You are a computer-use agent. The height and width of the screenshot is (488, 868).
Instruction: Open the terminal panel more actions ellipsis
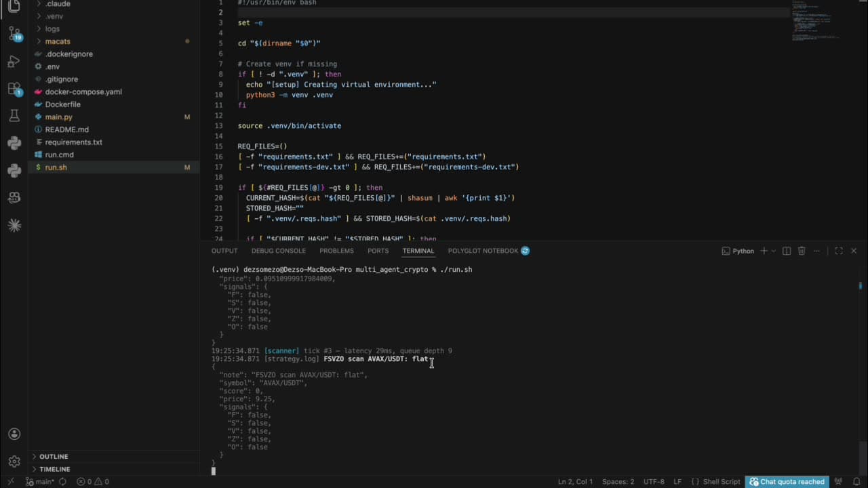[x=816, y=251]
